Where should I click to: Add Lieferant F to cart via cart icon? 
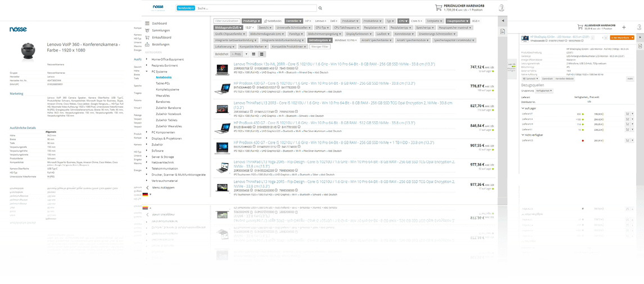[628, 114]
